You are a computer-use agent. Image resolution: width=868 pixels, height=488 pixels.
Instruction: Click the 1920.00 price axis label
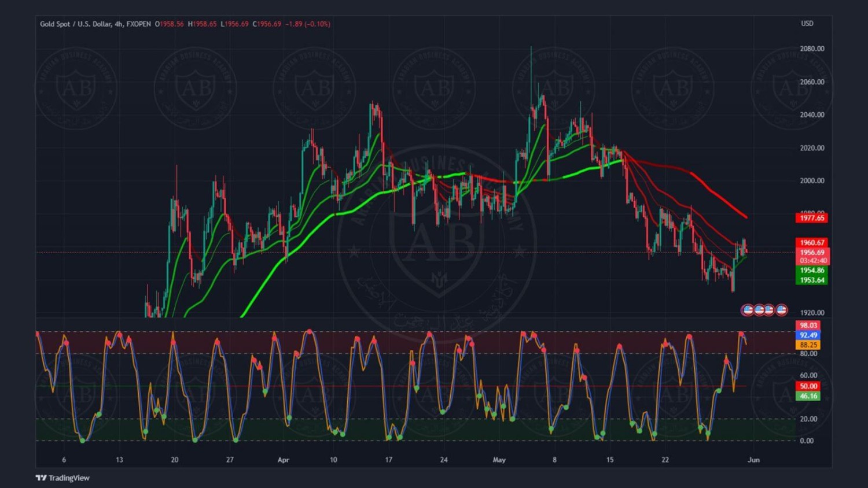812,313
